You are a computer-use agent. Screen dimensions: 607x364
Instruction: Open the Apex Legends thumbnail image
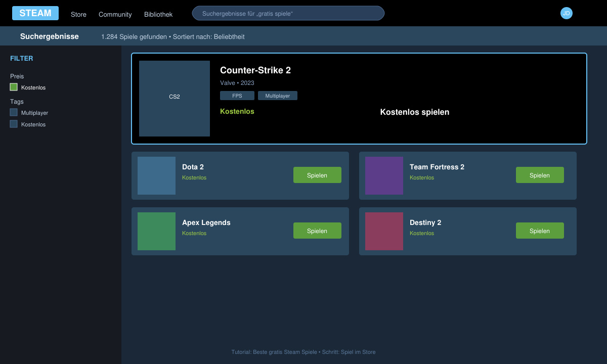point(156,231)
